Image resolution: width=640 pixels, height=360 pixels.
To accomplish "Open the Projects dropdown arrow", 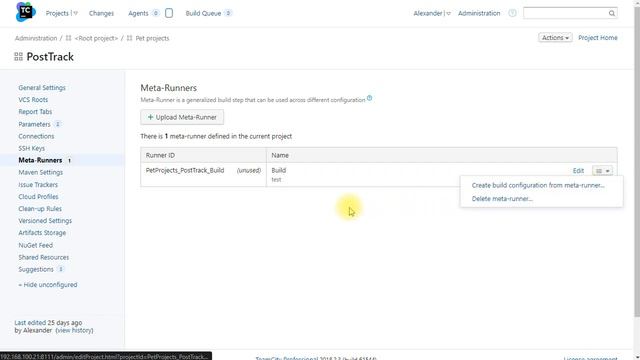I will (75, 13).
